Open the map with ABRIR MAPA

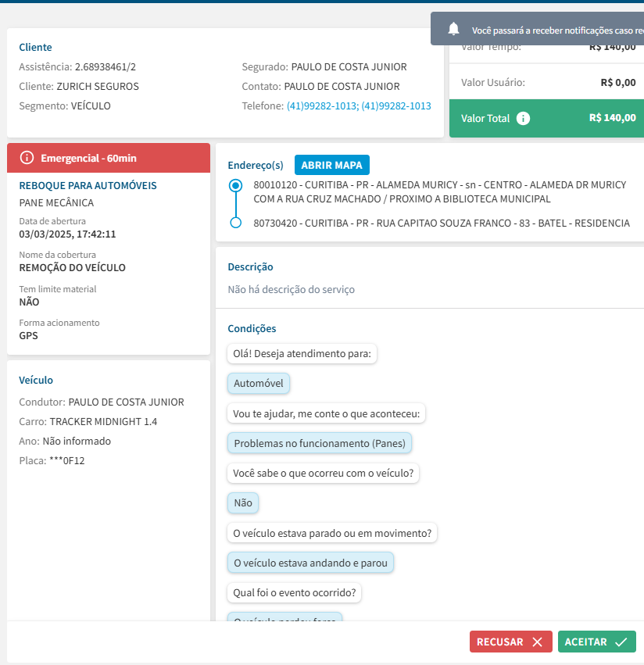click(x=331, y=165)
